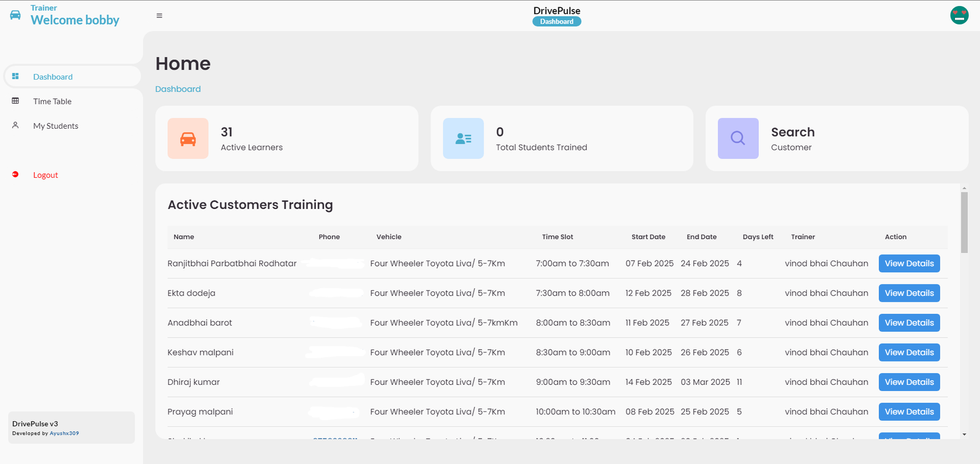Open the user avatar profile icon
This screenshot has width=980, height=464.
[959, 15]
